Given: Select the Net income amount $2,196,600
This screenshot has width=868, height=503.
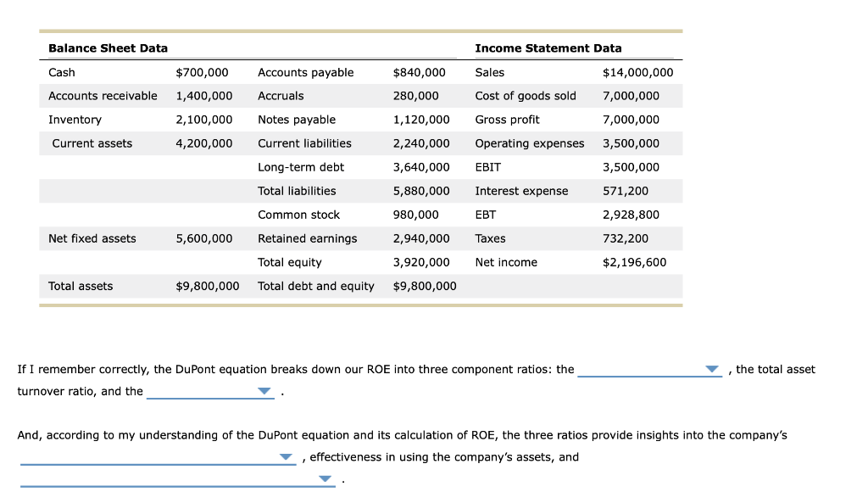Looking at the screenshot, I should (x=635, y=262).
